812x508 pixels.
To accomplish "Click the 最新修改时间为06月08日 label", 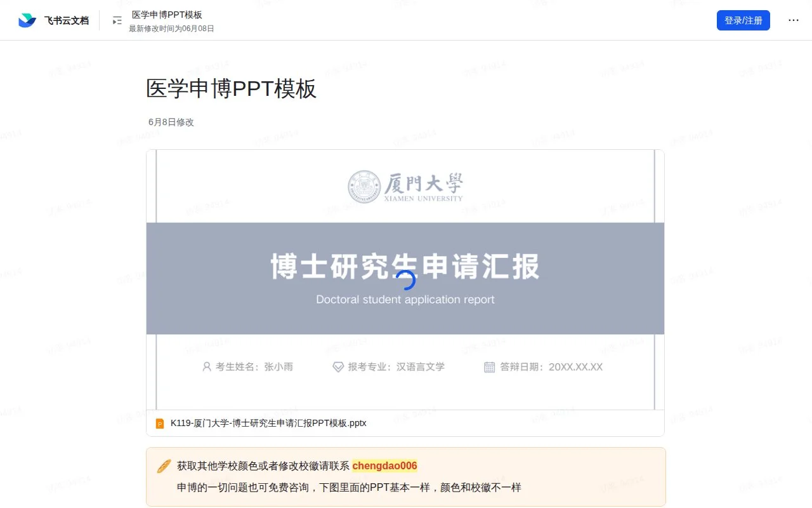I will 172,29.
